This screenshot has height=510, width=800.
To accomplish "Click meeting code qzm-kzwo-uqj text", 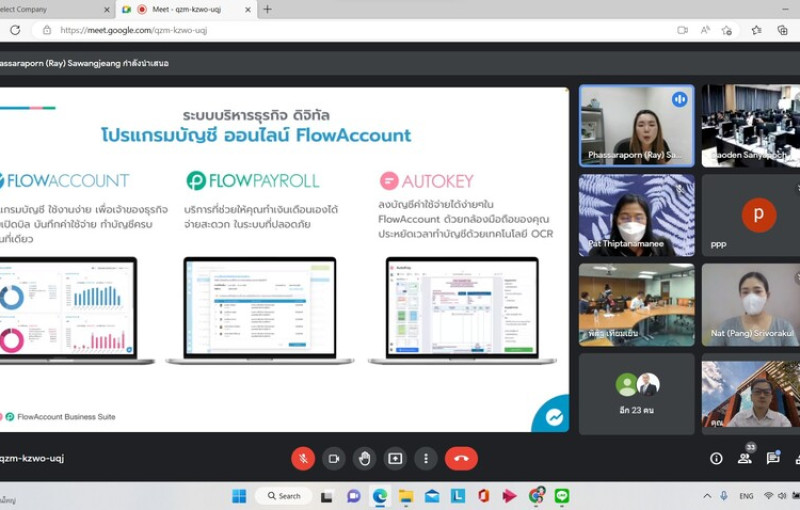I will pyautogui.click(x=32, y=458).
